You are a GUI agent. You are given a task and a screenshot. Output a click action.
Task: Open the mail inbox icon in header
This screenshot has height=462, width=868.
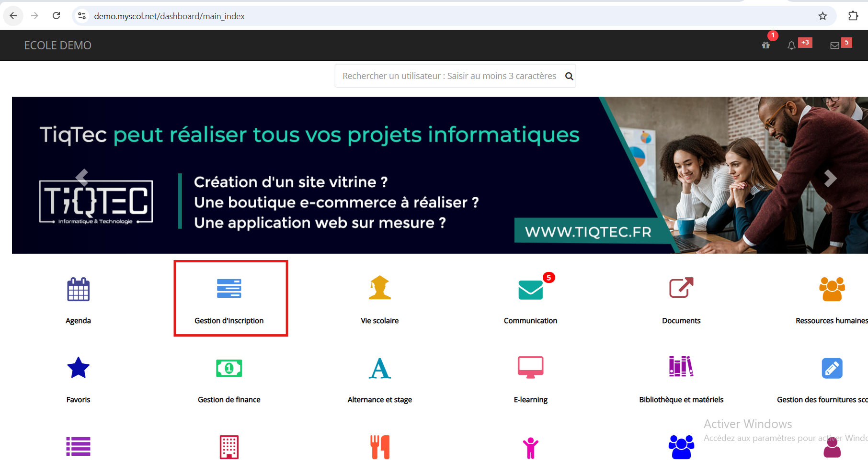(834, 45)
